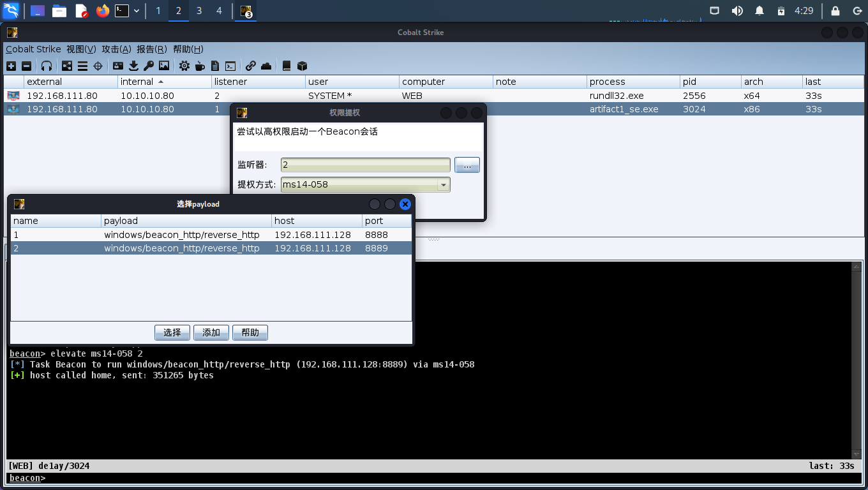868x490 pixels.
Task: Switch to pivot graph view icon
Action: 67,66
